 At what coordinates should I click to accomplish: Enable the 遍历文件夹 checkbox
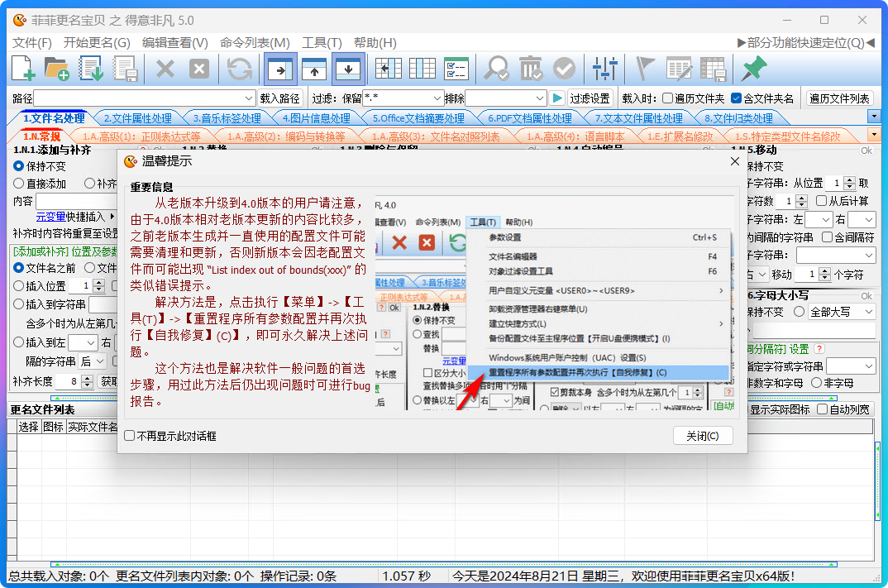(x=668, y=98)
